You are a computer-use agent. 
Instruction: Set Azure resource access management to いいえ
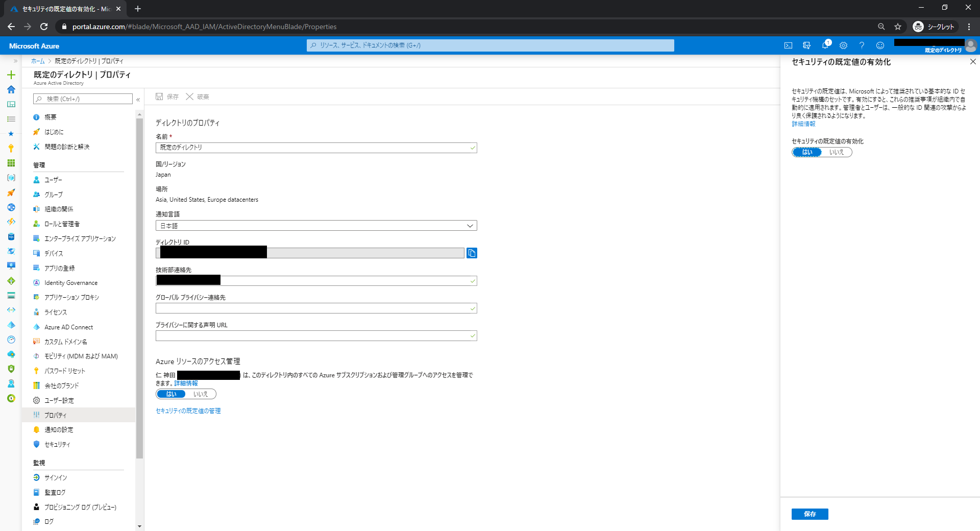201,394
